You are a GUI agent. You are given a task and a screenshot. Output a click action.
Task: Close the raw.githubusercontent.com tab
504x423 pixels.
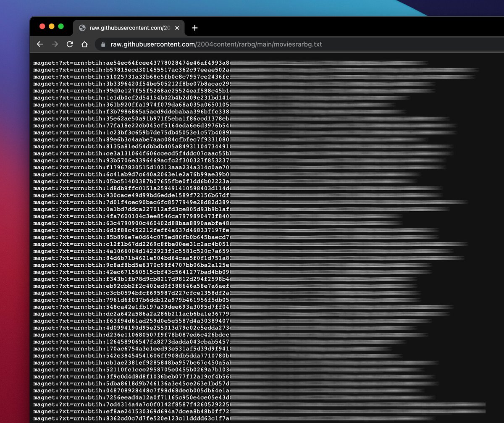coord(177,28)
